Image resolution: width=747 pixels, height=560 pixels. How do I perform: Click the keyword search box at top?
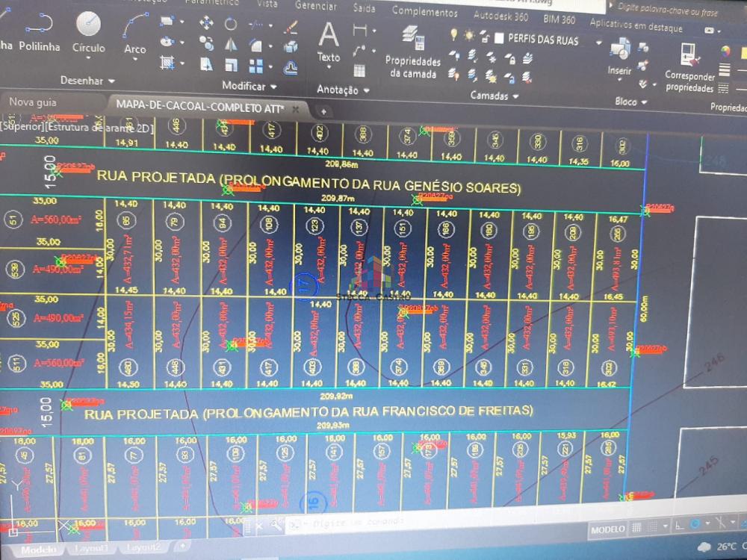click(x=667, y=10)
